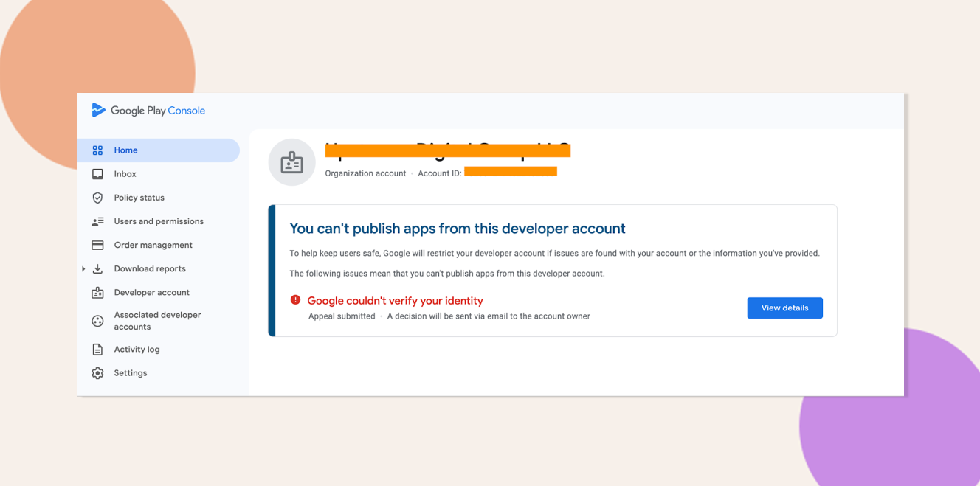Viewport: 980px width, 486px height.
Task: Click "You can't publish apps" heading
Action: [x=458, y=229]
